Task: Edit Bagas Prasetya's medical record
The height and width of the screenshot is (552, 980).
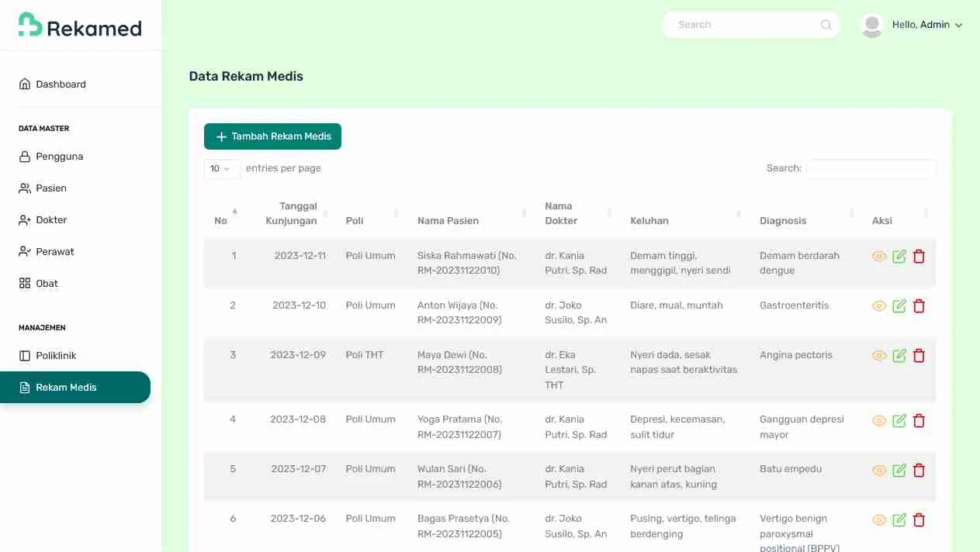Action: coord(899,520)
